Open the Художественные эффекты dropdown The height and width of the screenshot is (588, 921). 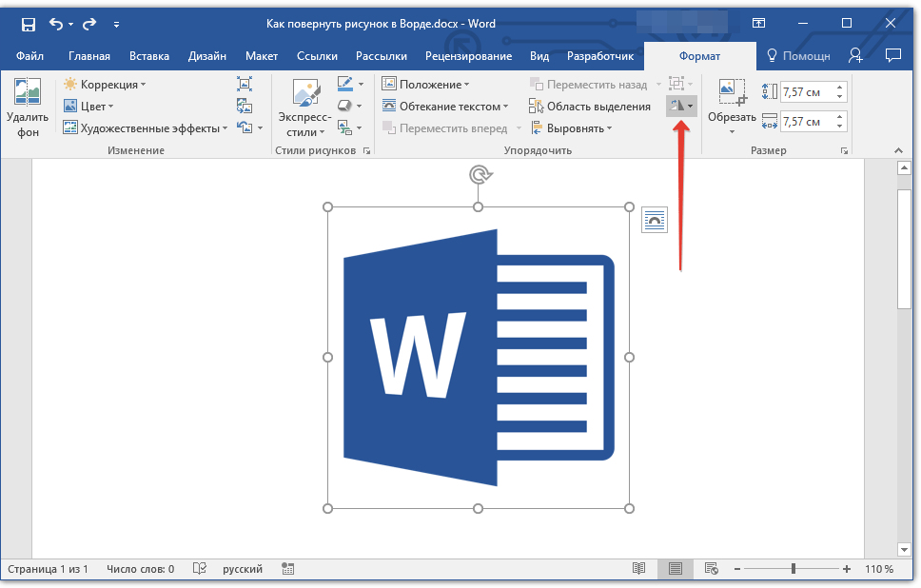(x=146, y=128)
